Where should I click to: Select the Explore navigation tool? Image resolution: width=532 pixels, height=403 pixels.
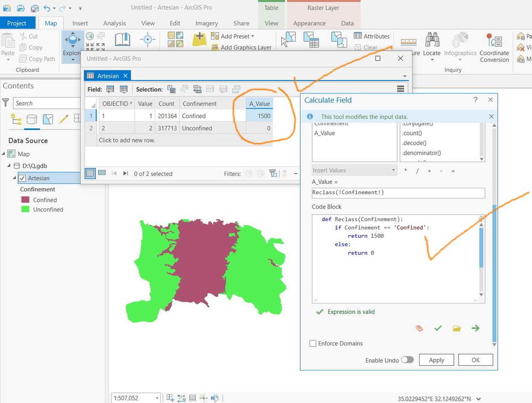point(72,46)
